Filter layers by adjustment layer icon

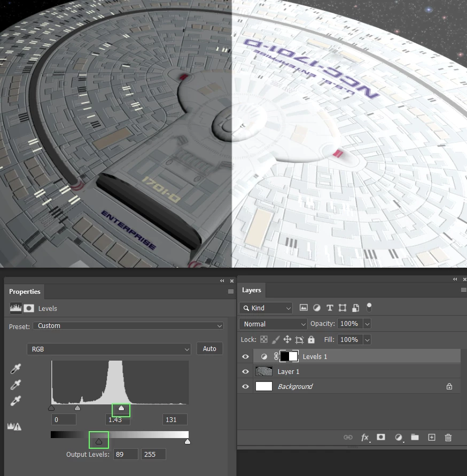pyautogui.click(x=317, y=308)
